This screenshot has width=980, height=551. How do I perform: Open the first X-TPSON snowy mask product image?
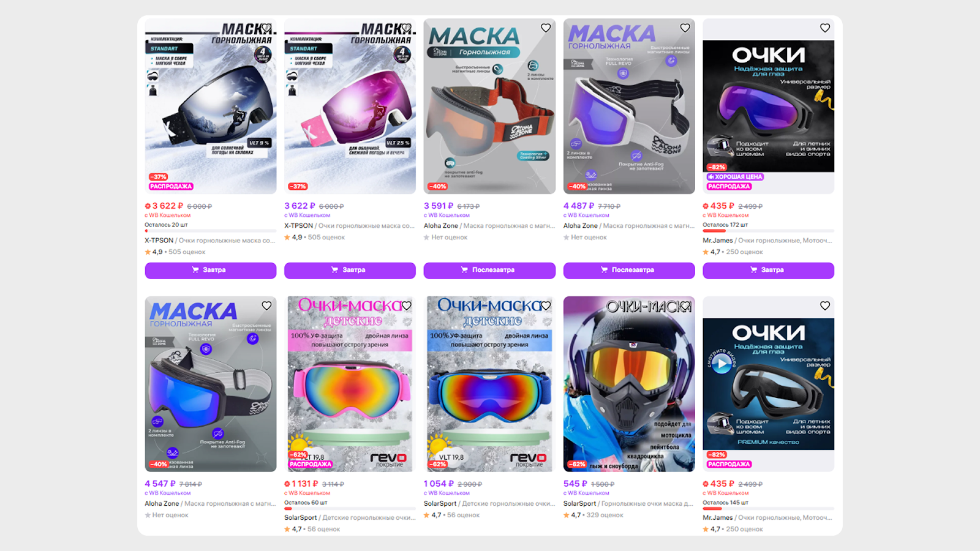click(x=211, y=107)
